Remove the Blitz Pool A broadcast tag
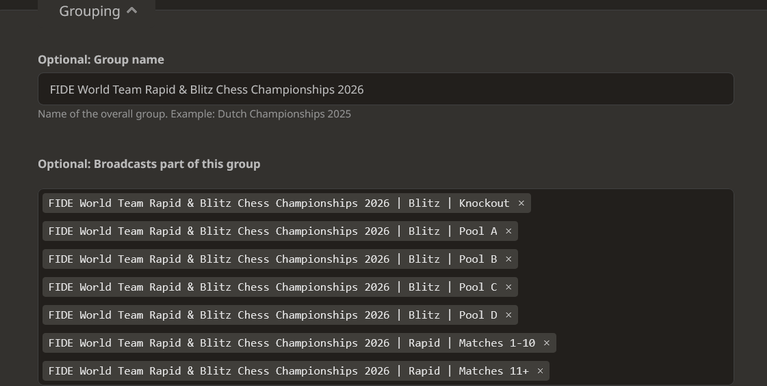This screenshot has width=767, height=386. pyautogui.click(x=508, y=231)
